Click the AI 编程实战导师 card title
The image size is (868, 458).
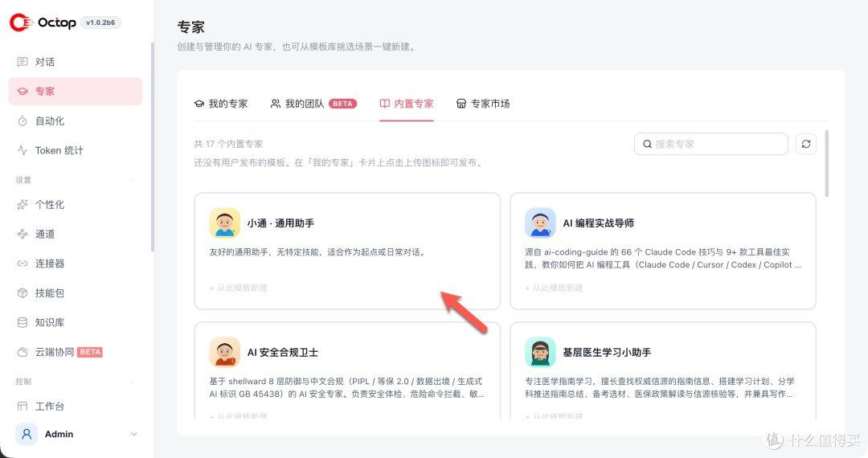pos(599,223)
